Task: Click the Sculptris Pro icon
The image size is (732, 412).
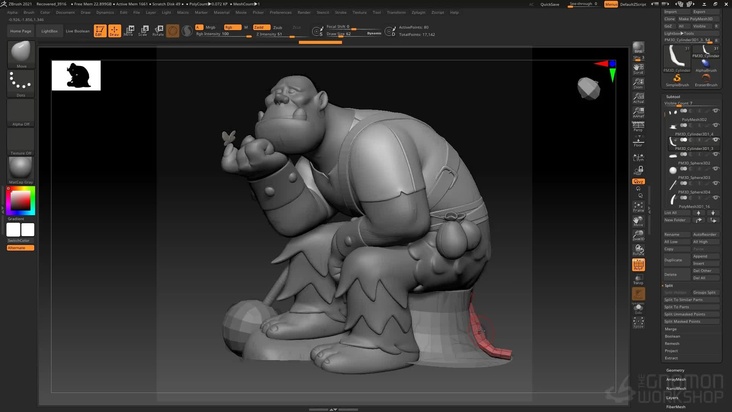Action: click(187, 31)
